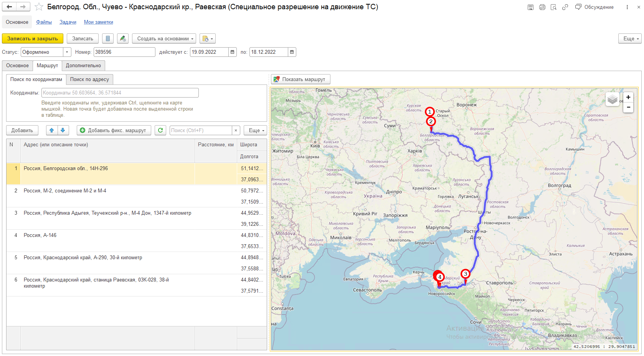Image resolution: width=644 pixels, height=356 pixels.
Task: Open the calendar for the start date
Action: (x=233, y=52)
